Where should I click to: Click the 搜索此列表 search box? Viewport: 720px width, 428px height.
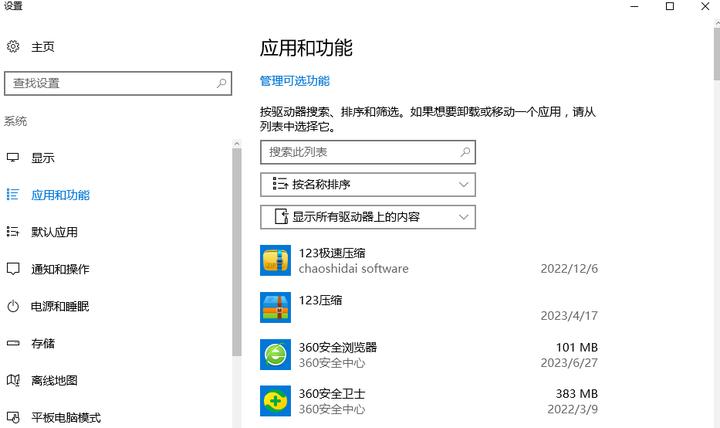tap(368, 152)
